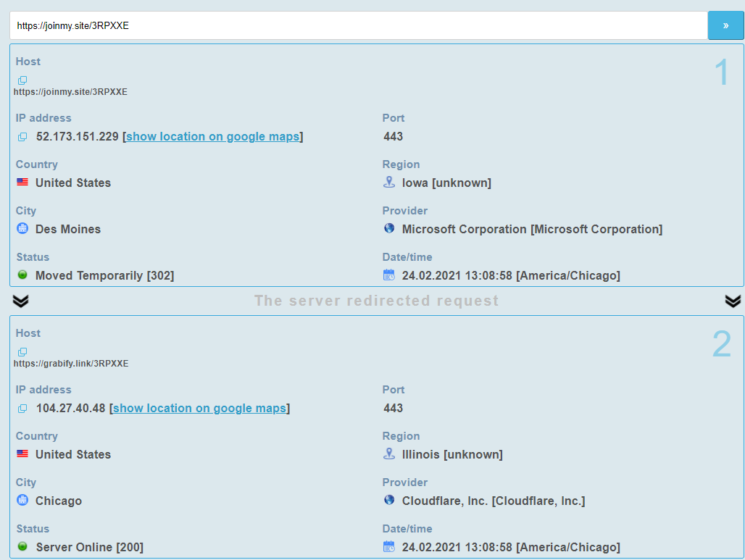Click copy icon above grabify.link host
Viewport: 745px width, 560px height.
coord(22,352)
